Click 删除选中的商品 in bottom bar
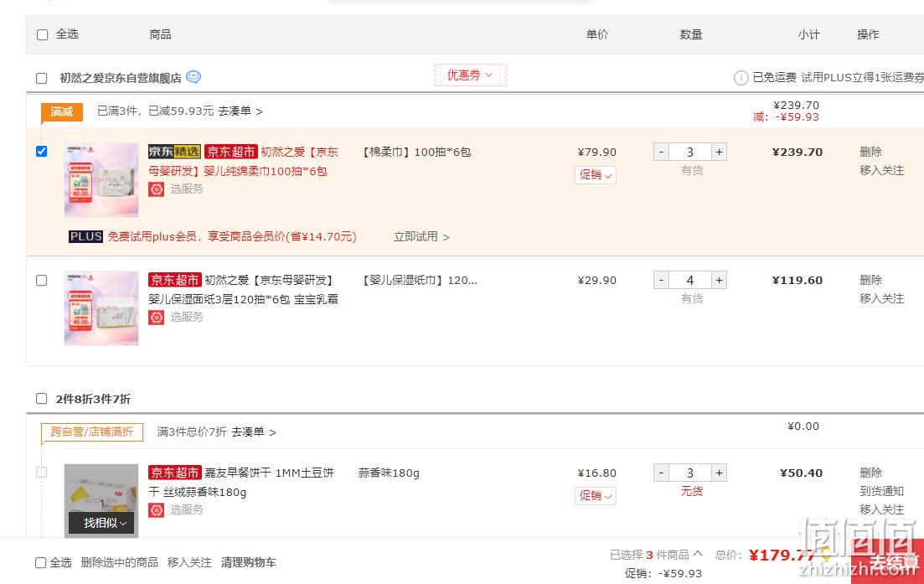 click(x=119, y=562)
